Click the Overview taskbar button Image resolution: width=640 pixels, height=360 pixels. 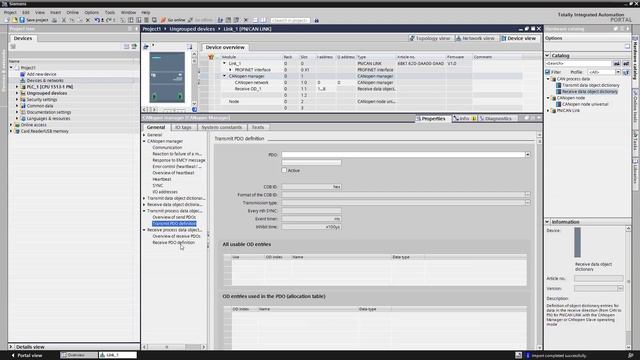pyautogui.click(x=79, y=355)
